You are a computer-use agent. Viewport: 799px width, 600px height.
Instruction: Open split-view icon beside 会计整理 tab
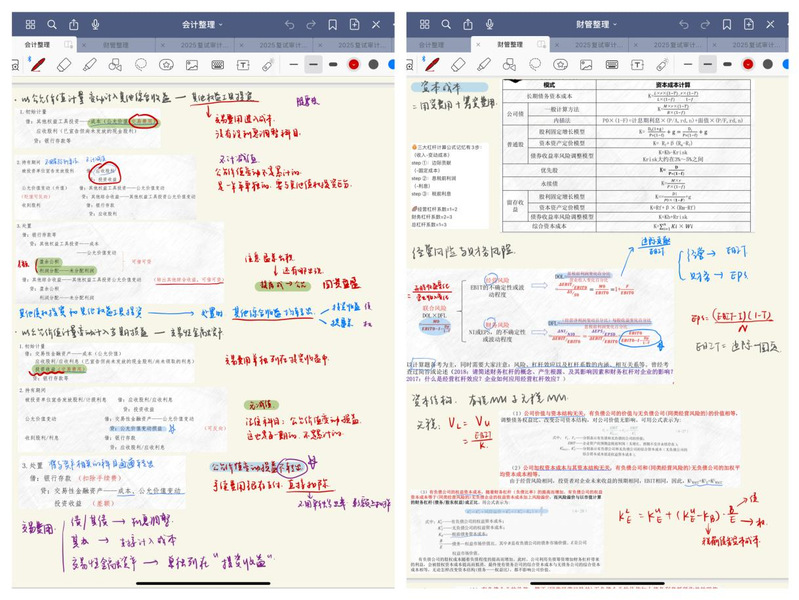click(x=68, y=45)
